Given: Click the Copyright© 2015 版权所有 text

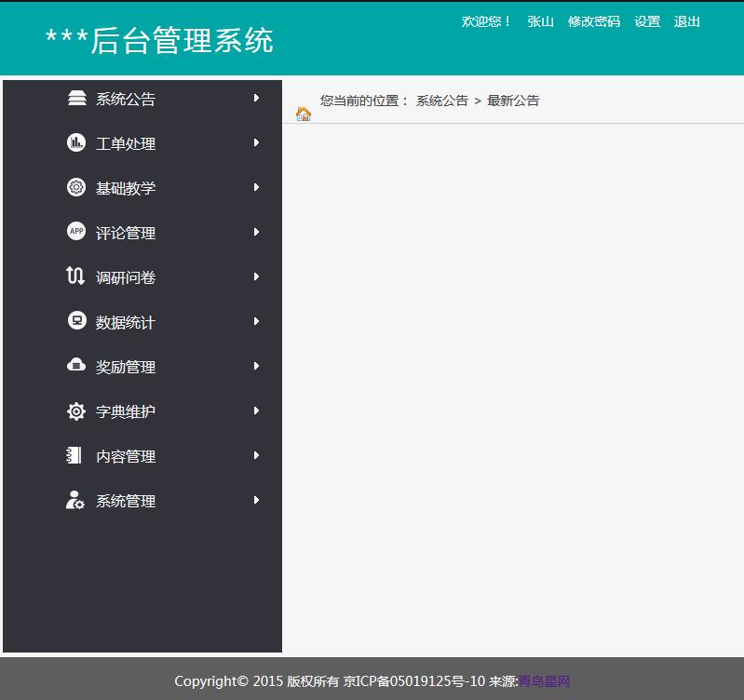Looking at the screenshot, I should pyautogui.click(x=257, y=681).
